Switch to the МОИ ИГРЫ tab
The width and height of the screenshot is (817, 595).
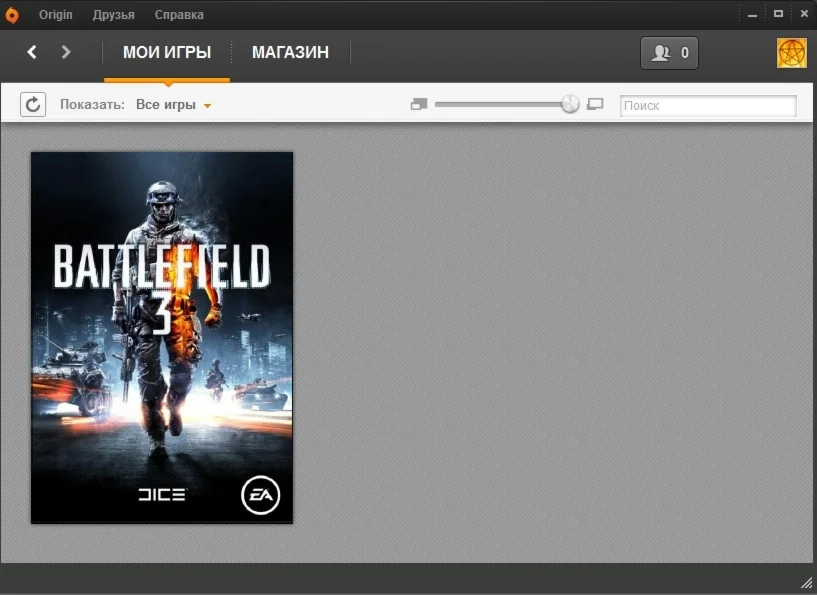tap(167, 52)
